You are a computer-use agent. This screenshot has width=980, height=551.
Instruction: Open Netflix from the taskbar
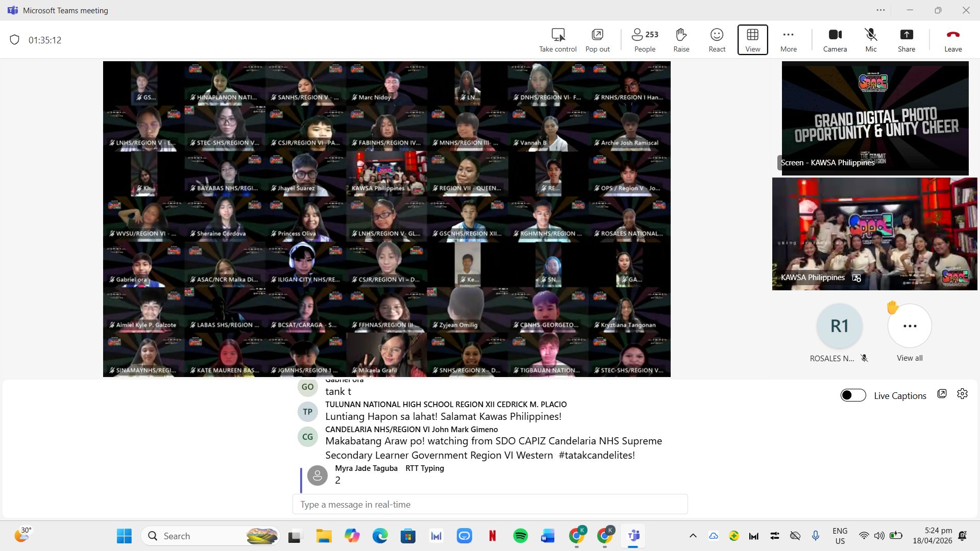(x=492, y=536)
